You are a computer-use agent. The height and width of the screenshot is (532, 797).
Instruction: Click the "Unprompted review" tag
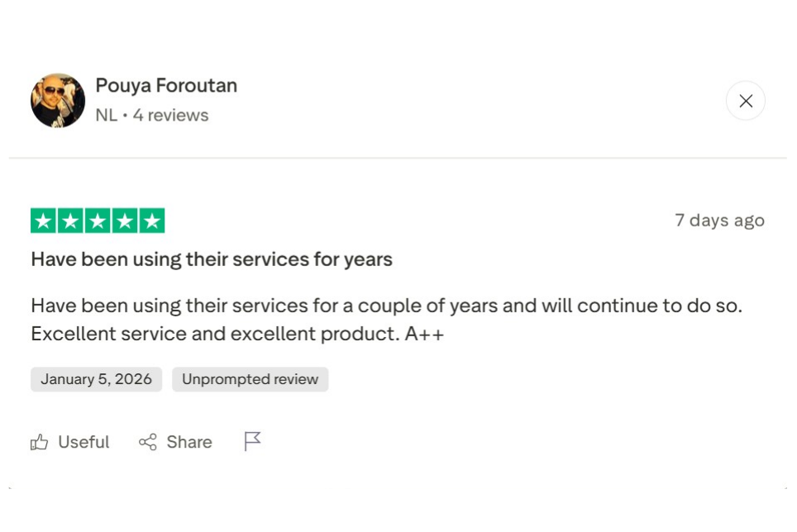point(250,379)
